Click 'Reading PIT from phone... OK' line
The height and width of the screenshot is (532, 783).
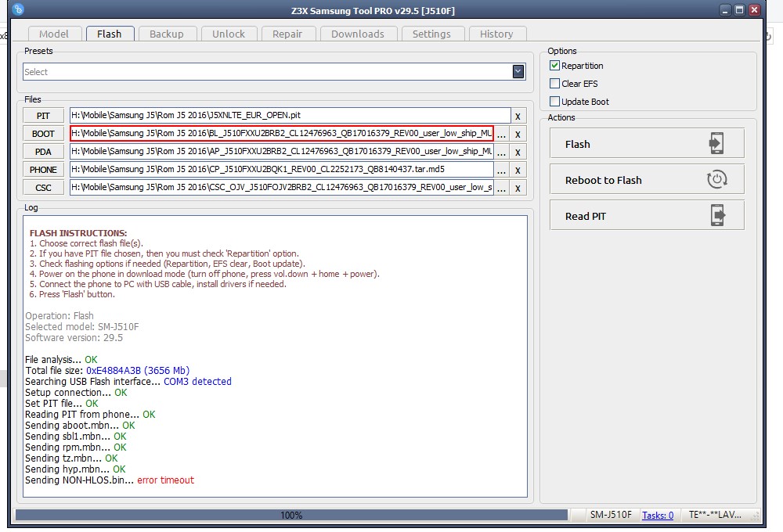tap(90, 414)
